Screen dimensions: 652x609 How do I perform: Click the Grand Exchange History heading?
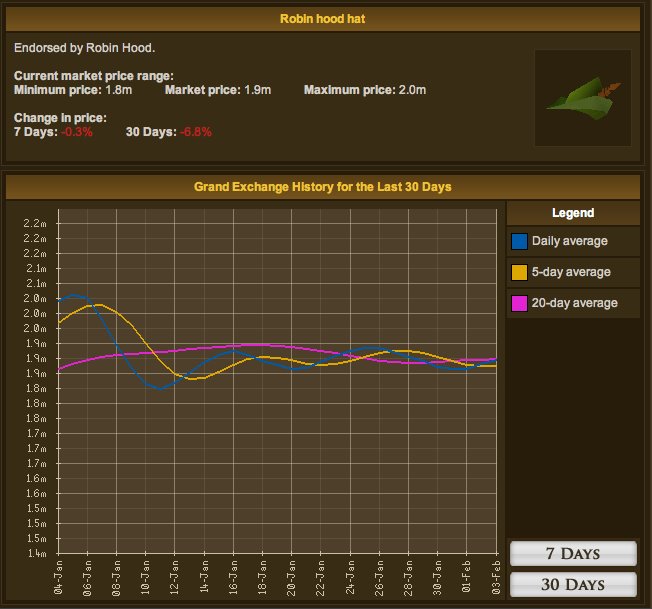tap(323, 187)
